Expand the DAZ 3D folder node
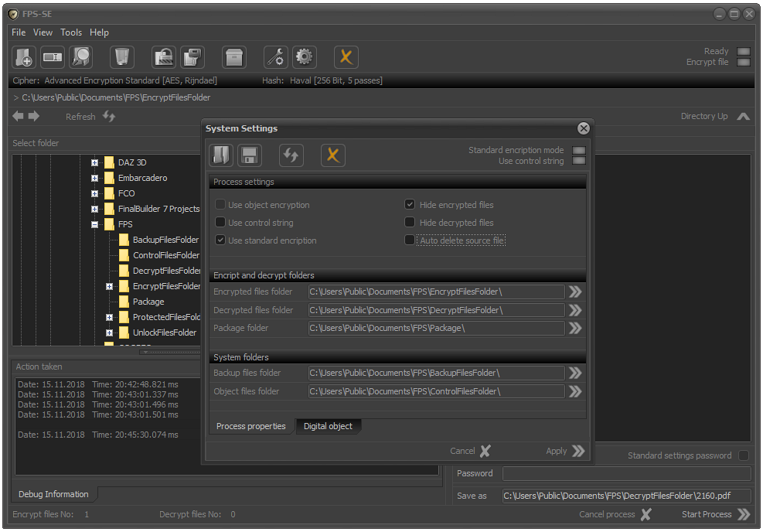Screen dimensions: 763x532 (94, 162)
